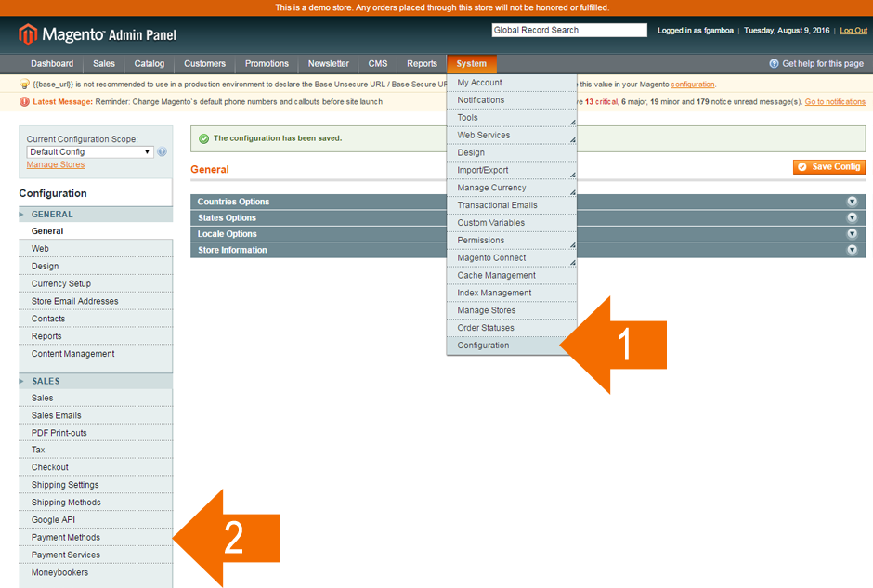Open the Manage Stores link under scope

tap(56, 164)
